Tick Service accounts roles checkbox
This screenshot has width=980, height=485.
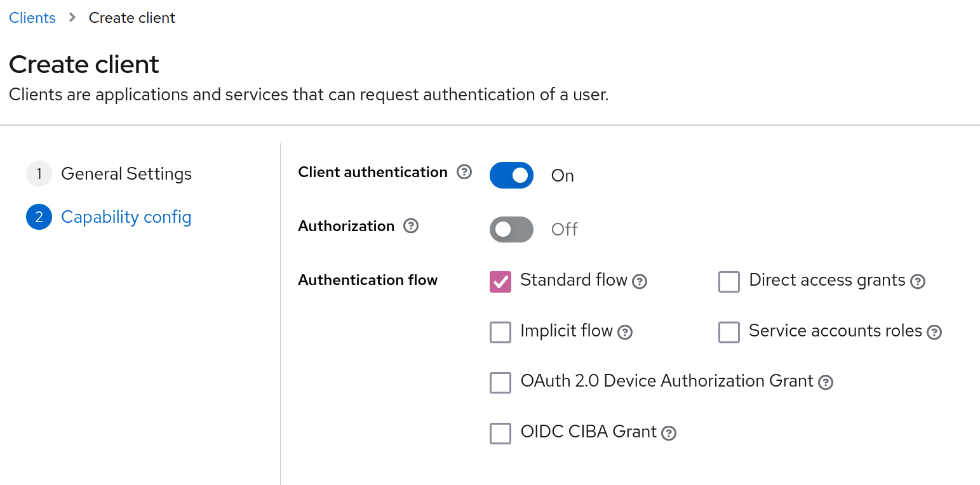[729, 332]
